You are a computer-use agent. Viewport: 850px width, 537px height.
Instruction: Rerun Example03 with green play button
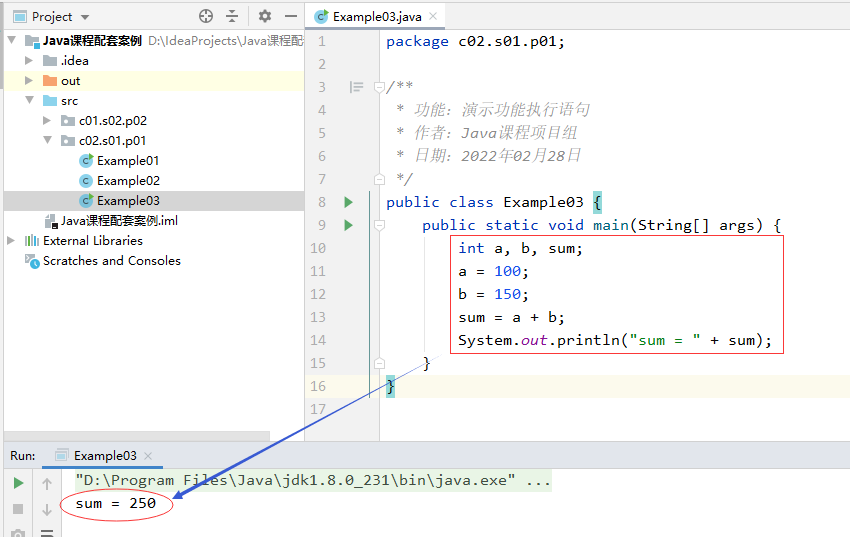point(18,483)
